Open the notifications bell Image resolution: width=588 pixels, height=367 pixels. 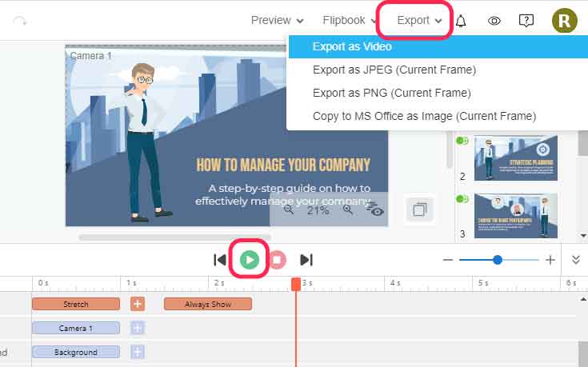point(461,21)
